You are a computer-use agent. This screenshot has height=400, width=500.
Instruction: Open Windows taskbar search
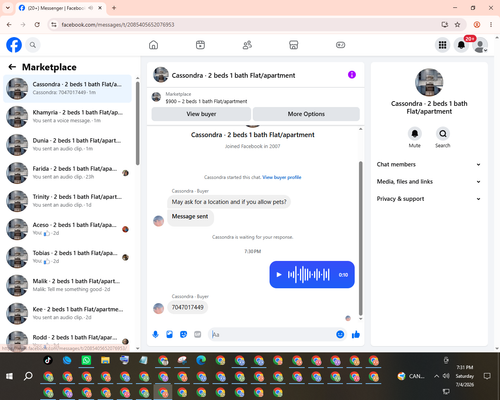pos(28,376)
